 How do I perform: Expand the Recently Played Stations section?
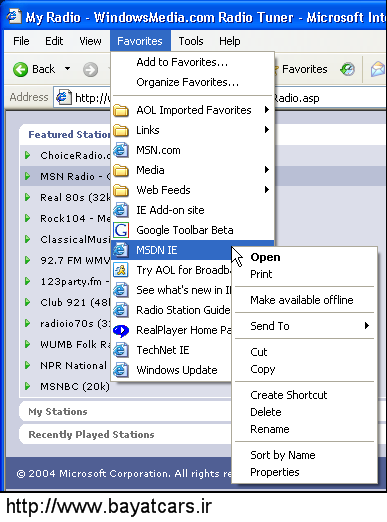coord(91,435)
